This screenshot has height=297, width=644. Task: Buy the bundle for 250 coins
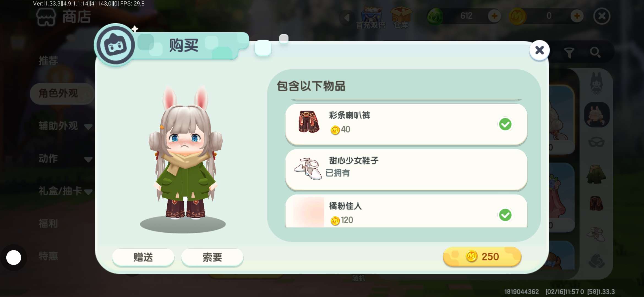pos(482,256)
